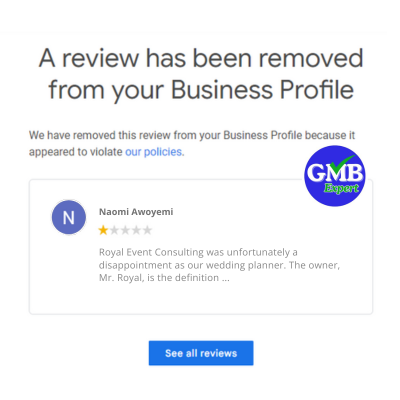400x400 pixels.
Task: Select the second gray rating star
Action: (x=114, y=230)
